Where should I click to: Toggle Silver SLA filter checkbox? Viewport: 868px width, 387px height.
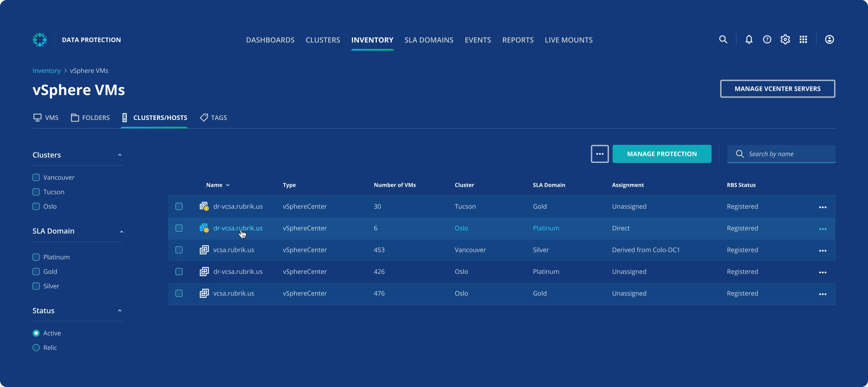click(x=36, y=286)
